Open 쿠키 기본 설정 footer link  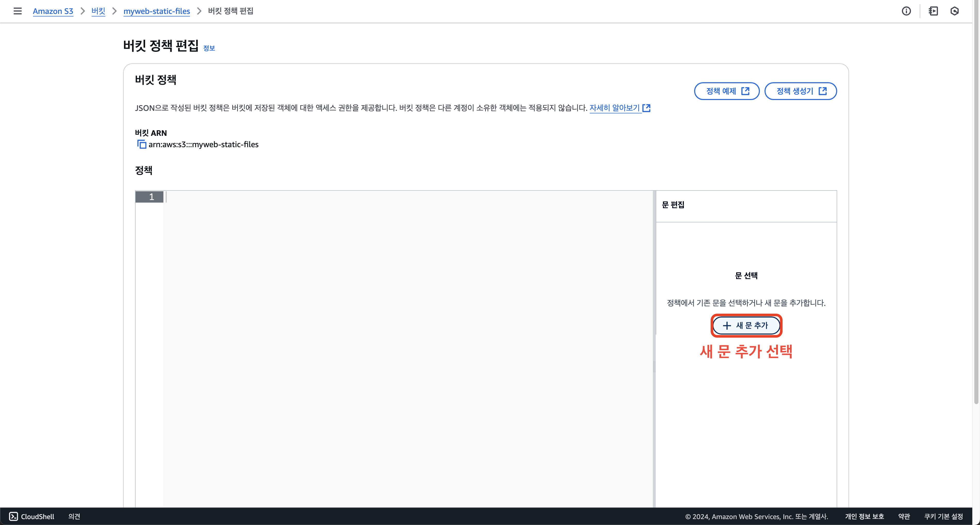tap(943, 516)
